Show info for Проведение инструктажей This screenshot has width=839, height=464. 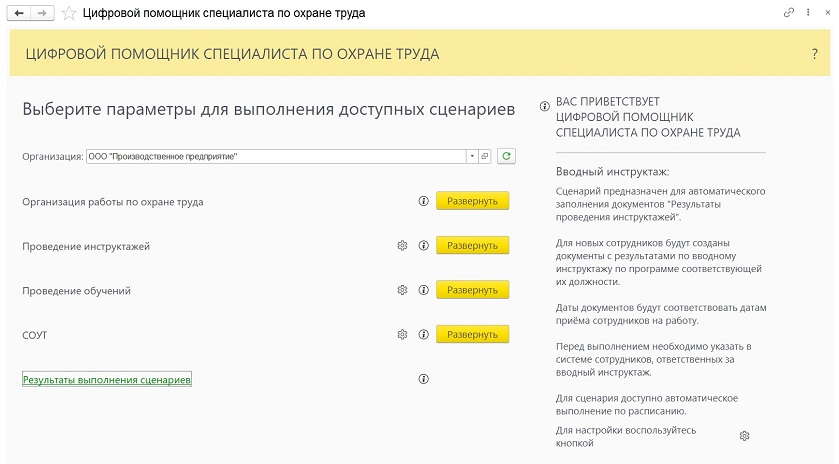pos(423,246)
